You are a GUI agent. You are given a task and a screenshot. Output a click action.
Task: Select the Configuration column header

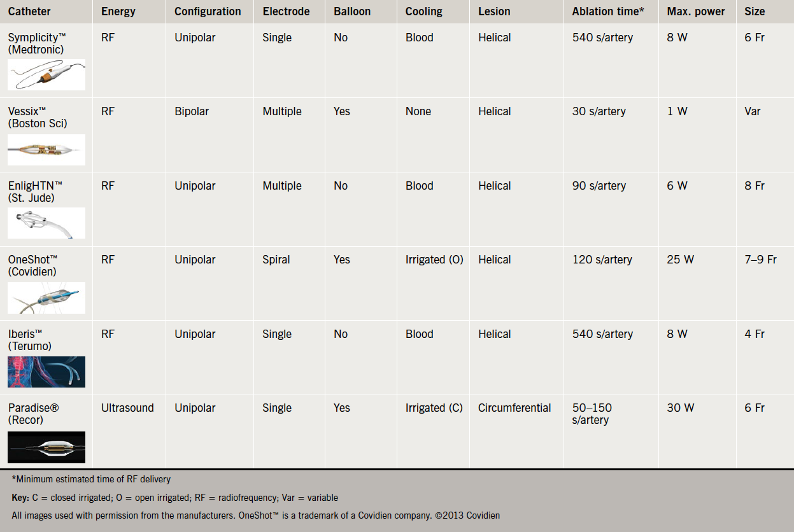[208, 11]
